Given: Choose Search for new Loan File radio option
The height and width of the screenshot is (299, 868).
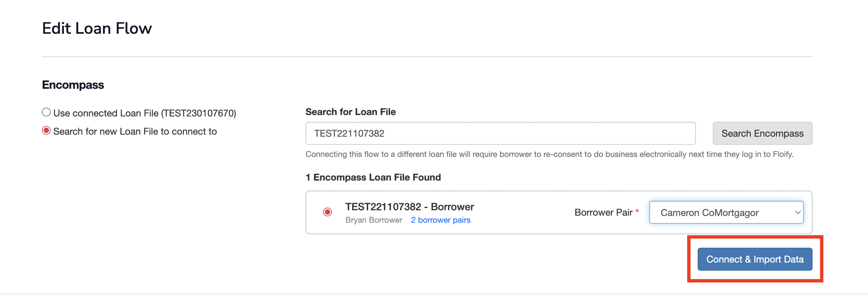Looking at the screenshot, I should pyautogui.click(x=46, y=131).
